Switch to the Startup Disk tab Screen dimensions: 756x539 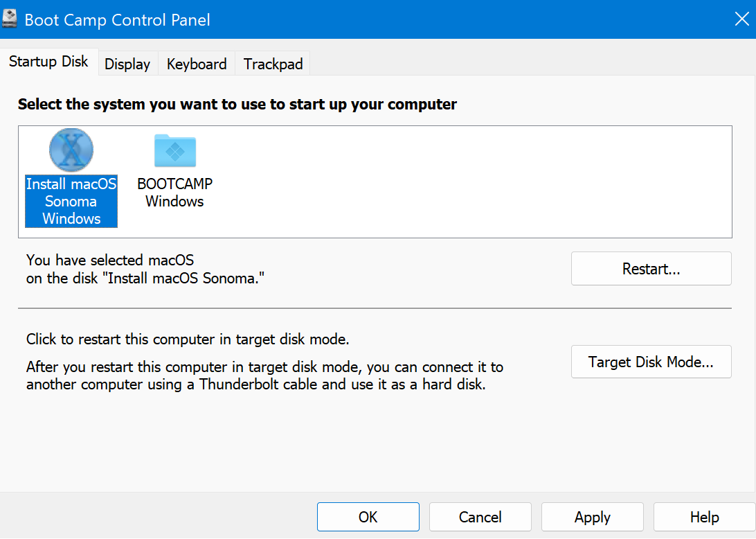click(x=48, y=62)
